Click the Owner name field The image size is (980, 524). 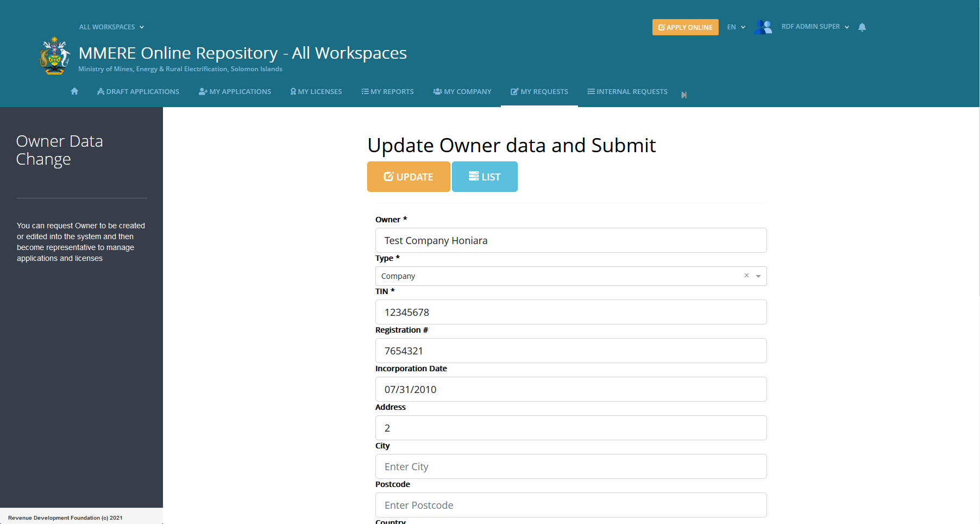571,240
